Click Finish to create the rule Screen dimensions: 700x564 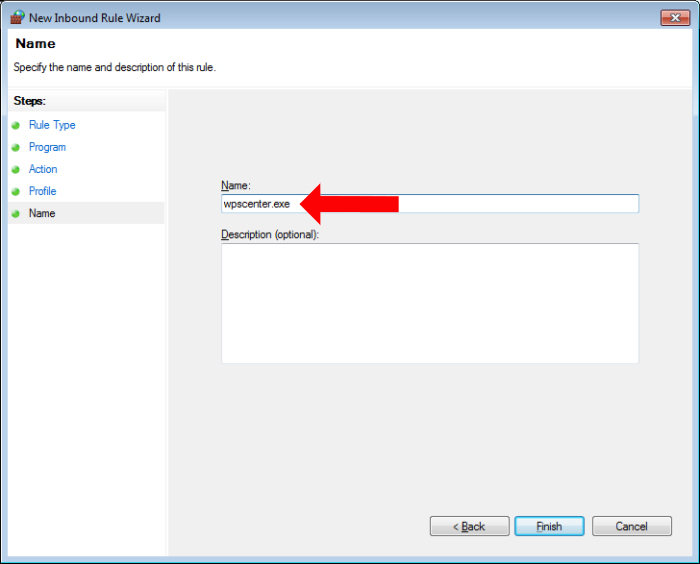coord(549,526)
